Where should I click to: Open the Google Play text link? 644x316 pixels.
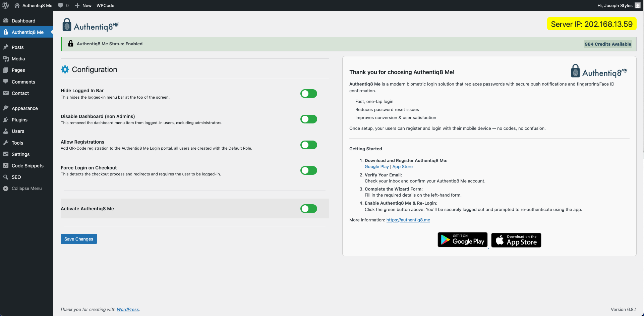pos(377,166)
